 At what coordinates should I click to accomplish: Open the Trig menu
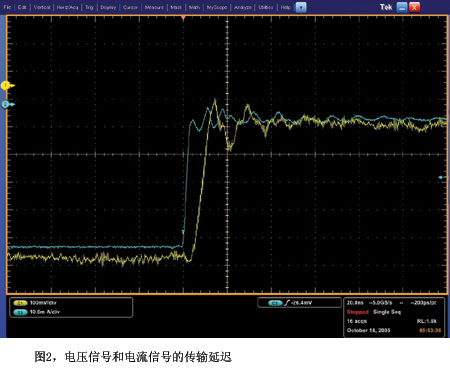click(x=89, y=7)
